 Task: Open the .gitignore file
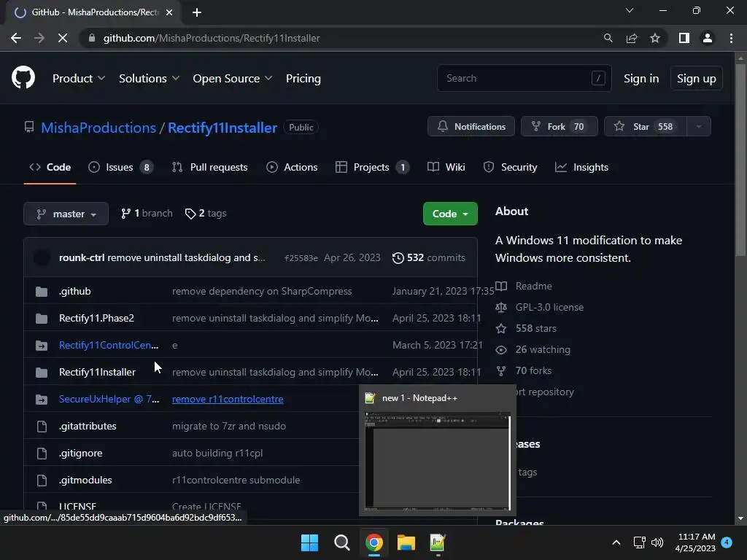point(80,453)
